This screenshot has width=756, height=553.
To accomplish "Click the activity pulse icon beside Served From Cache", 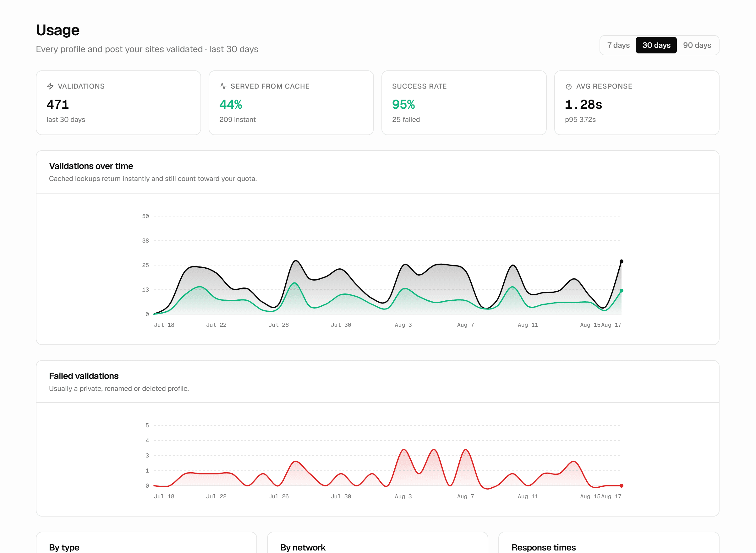I will pyautogui.click(x=223, y=86).
